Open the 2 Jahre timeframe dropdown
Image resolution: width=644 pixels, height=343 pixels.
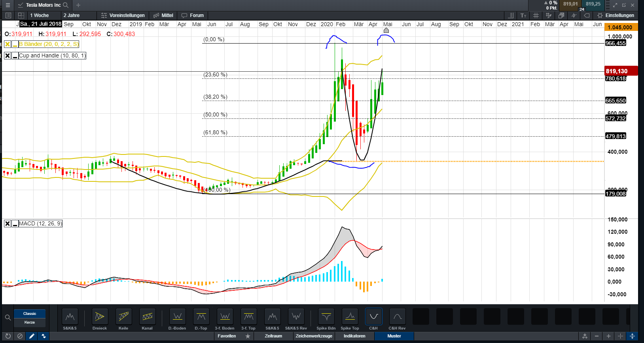pos(72,15)
